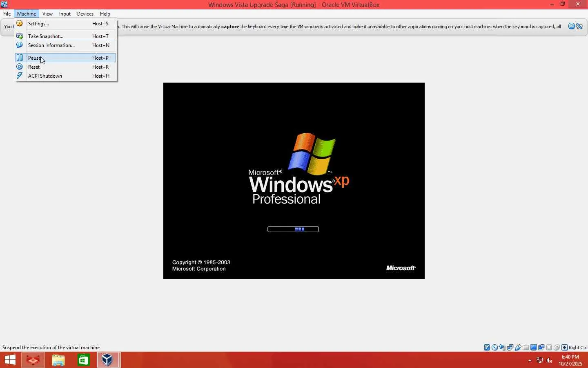Open the Devices menu
Screen dimensions: 588x368
point(85,13)
